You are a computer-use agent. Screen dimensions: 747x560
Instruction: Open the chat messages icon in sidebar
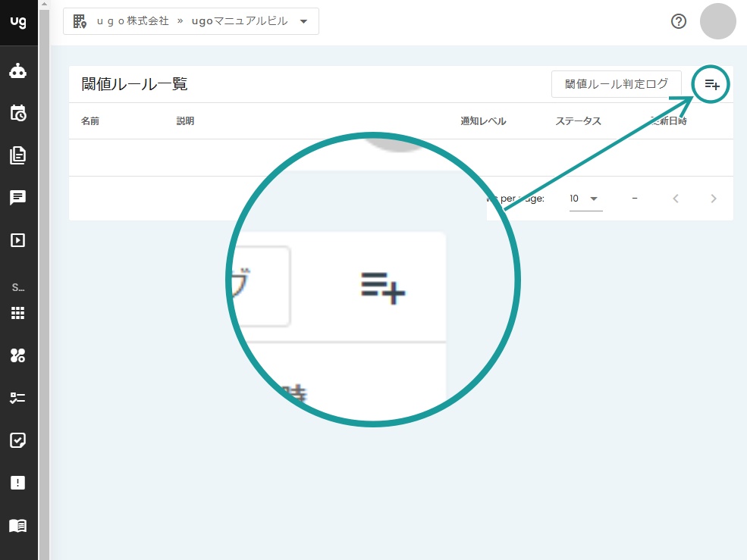[18, 199]
